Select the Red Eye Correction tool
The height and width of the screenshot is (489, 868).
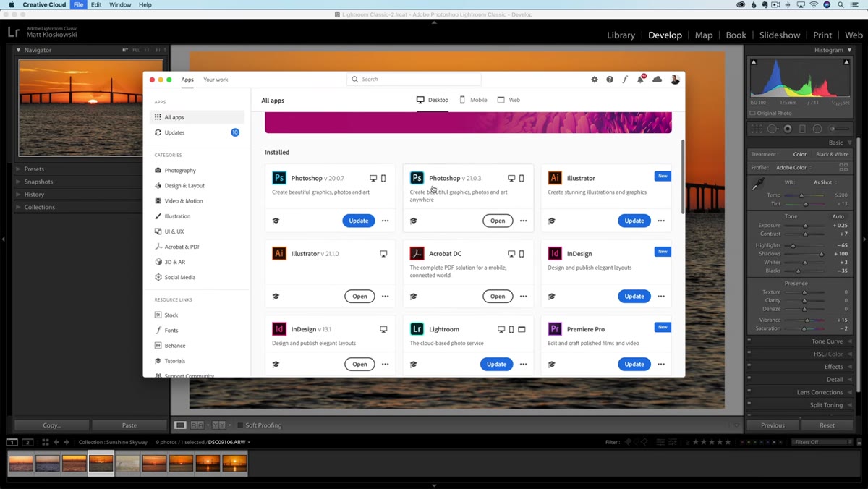click(788, 129)
